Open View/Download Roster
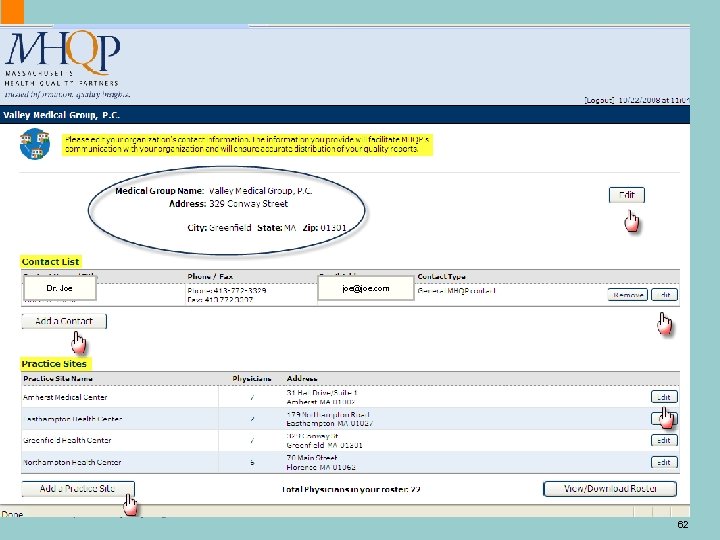 610,489
